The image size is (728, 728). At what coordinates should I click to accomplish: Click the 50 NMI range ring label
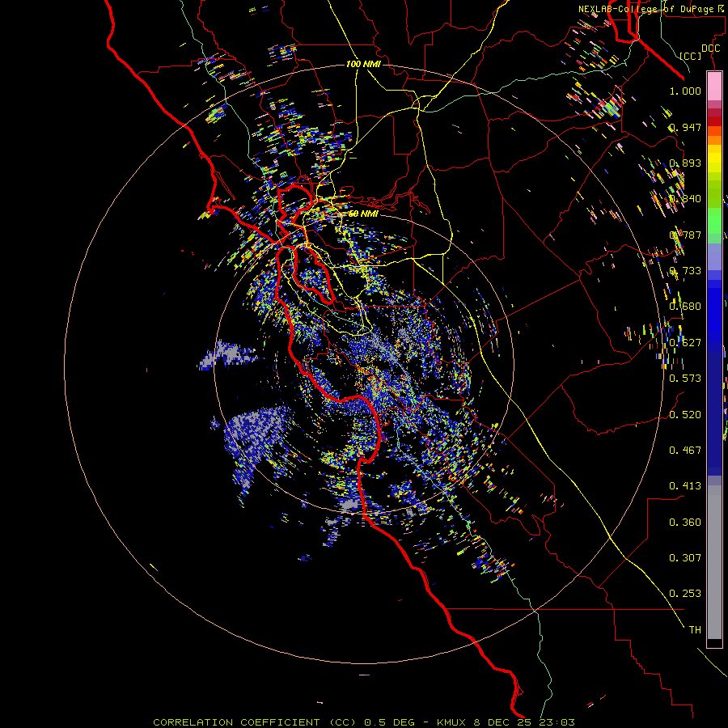(x=363, y=214)
